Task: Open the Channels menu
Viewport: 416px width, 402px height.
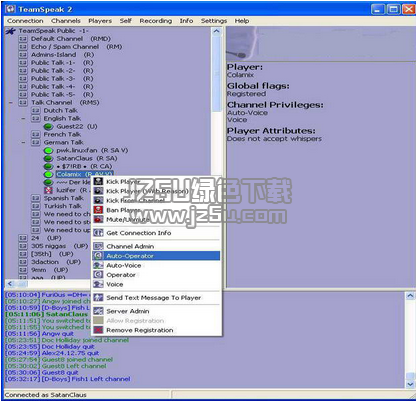Action: 66,21
